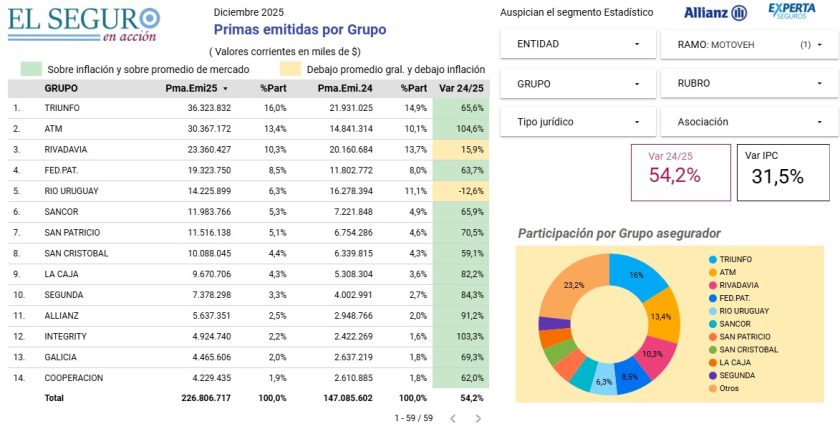Click the Var 24/25 54,2% scorecard
Viewport: 840px width, 424px height.
point(680,173)
